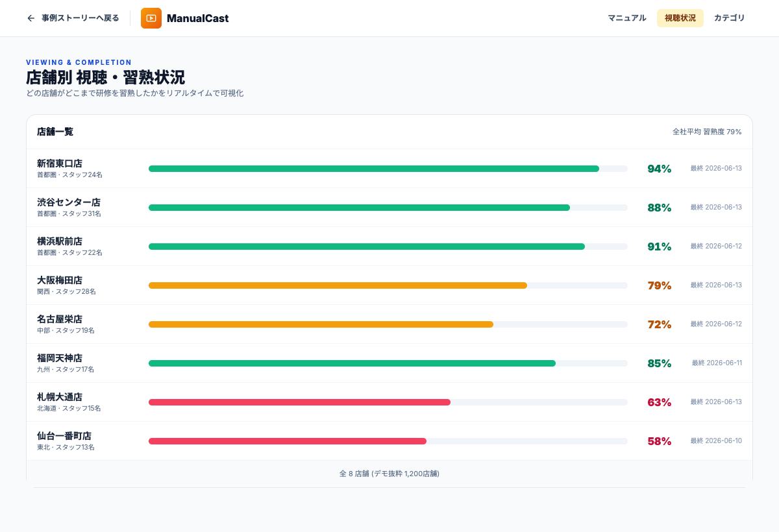
Task: Click the 79% value for 大阪梅田店
Action: (659, 285)
